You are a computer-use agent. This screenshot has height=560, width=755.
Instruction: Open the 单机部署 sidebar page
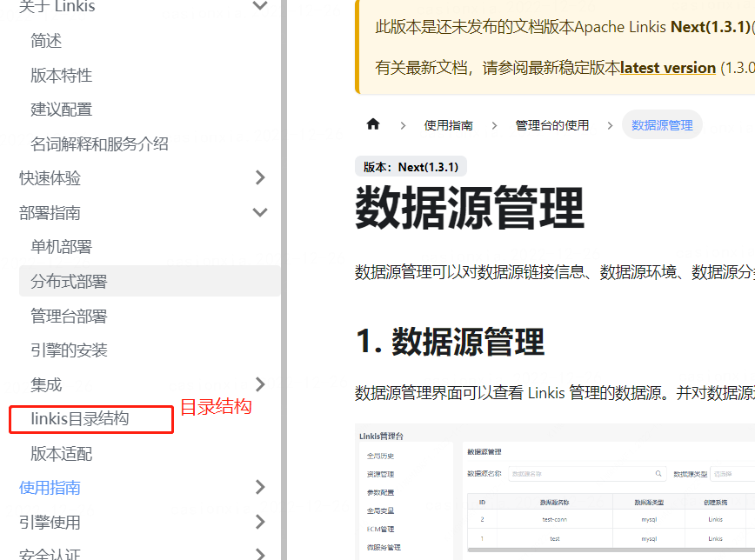(x=61, y=247)
